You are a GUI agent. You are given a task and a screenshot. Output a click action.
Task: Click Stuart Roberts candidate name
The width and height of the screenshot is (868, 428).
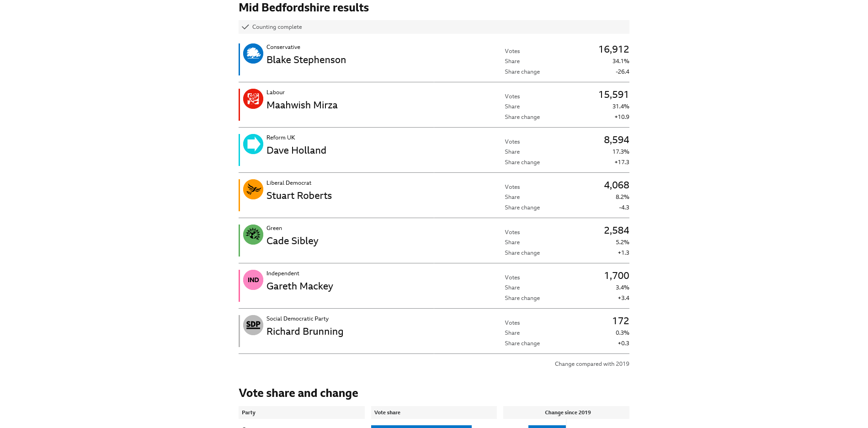click(x=299, y=196)
